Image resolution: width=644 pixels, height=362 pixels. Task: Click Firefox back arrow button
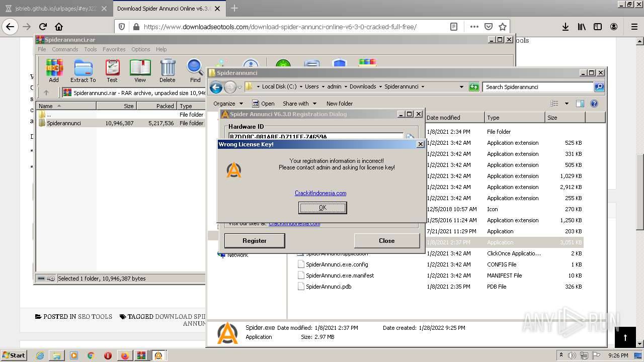coord(10,27)
